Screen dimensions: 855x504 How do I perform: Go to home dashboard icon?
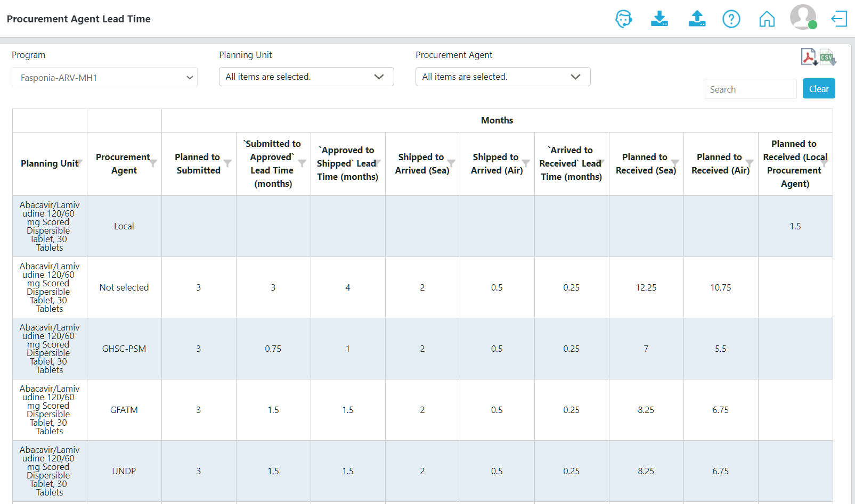pyautogui.click(x=767, y=19)
